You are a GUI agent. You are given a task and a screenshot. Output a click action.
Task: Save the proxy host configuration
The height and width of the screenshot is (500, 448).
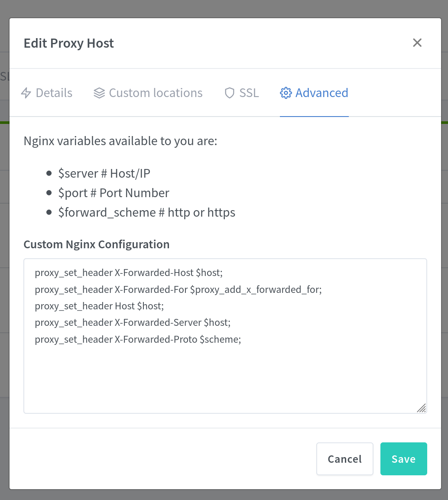click(x=403, y=459)
